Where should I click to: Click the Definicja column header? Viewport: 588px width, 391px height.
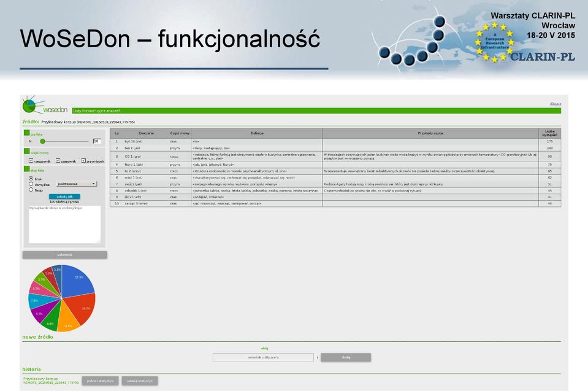(257, 133)
